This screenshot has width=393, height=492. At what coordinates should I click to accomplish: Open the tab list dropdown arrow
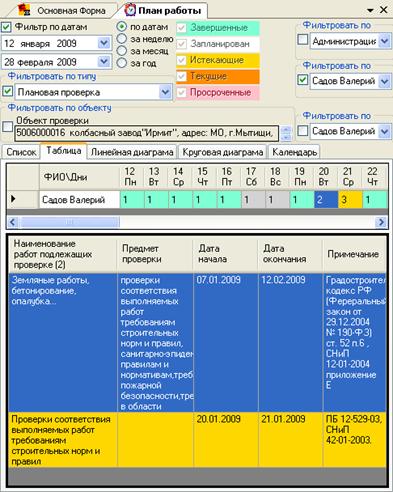tap(370, 10)
